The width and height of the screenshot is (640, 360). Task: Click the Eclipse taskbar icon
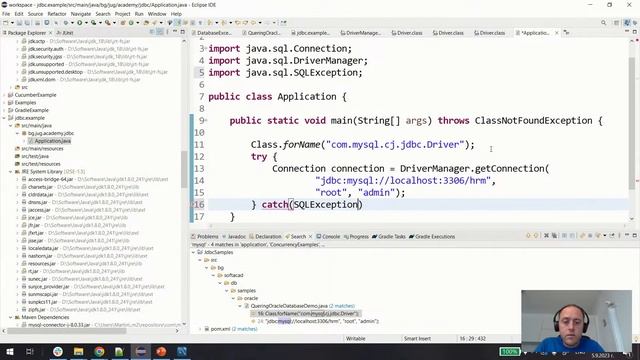click(140, 351)
